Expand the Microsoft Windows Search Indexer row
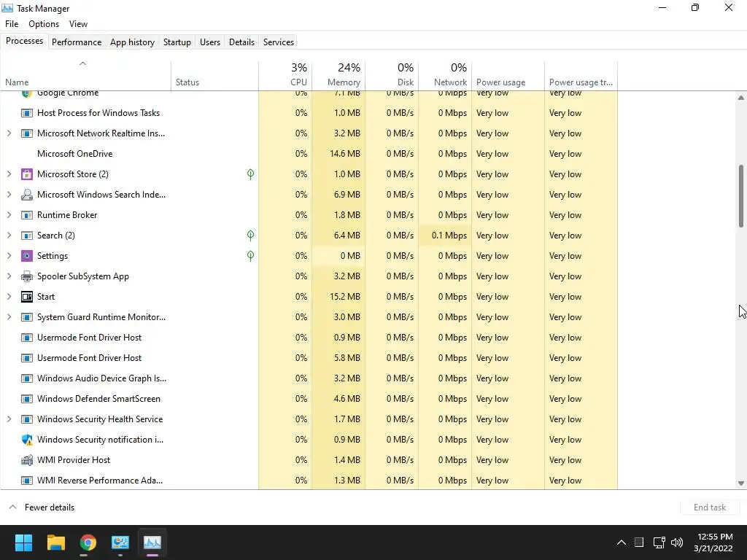Image resolution: width=747 pixels, height=560 pixels. coord(9,195)
